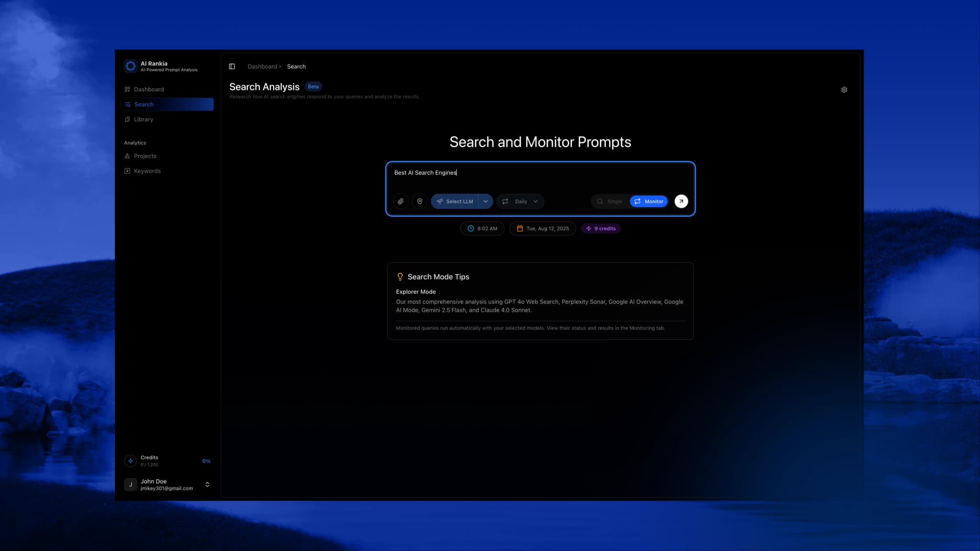Switch to Single search mode
Image resolution: width=980 pixels, height=551 pixels.
(x=610, y=201)
